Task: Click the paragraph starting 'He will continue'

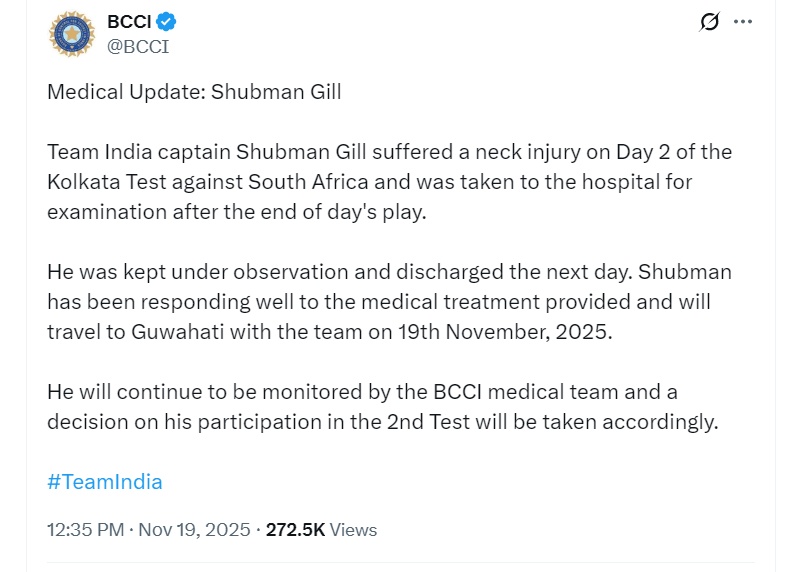Action: (382, 406)
